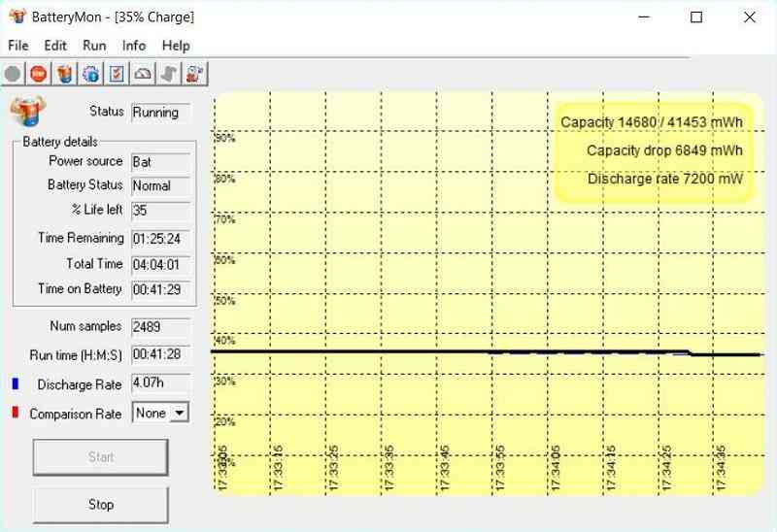The height and width of the screenshot is (532, 777).
Task: Click the red Comparison Rate color swatch
Action: point(16,413)
